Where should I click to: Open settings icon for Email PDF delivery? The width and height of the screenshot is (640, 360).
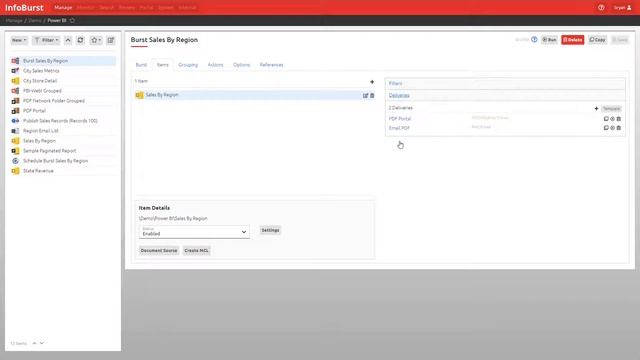point(612,128)
